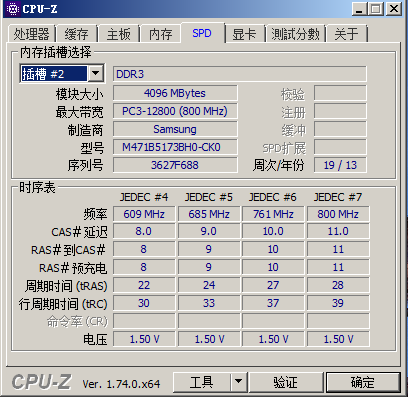Click the 电压 row label

click(95, 340)
